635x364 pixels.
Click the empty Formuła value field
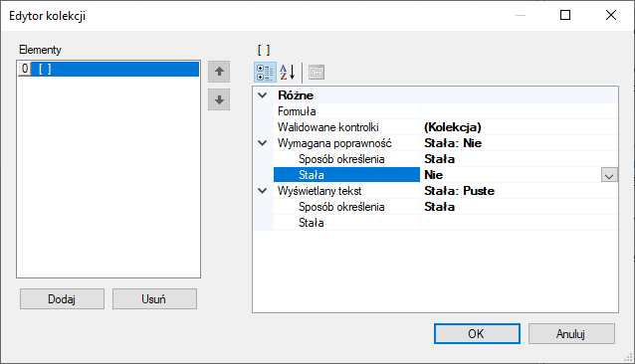coord(520,111)
